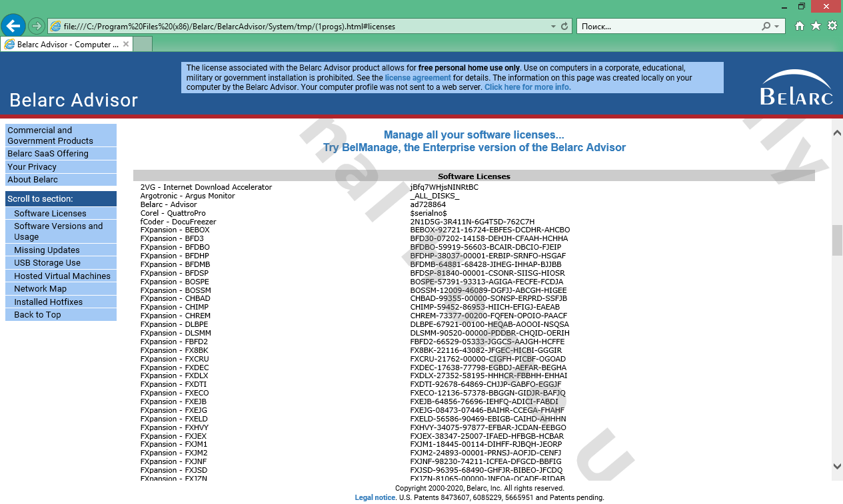Viewport: 843px width, 504px height.
Task: Jump to Network Map section
Action: point(61,289)
